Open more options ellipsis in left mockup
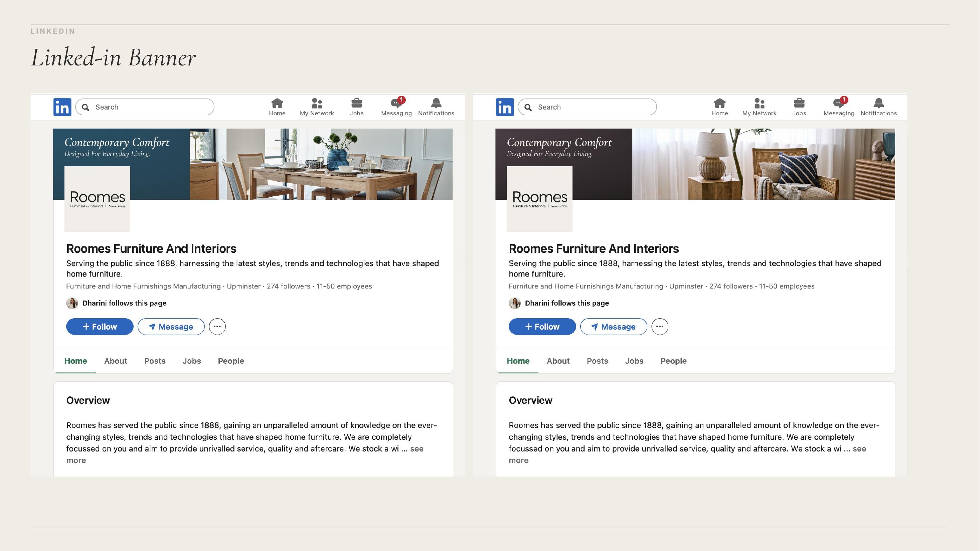 click(x=217, y=327)
